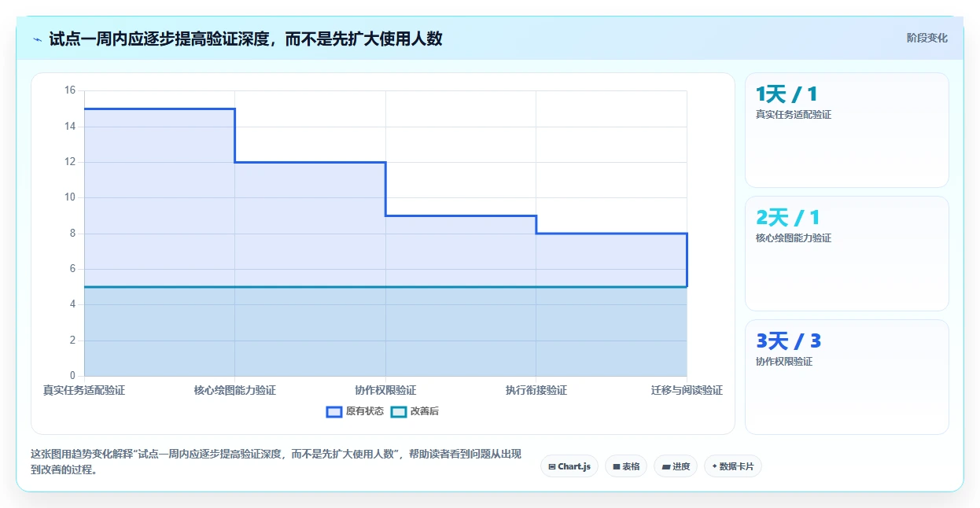980x508 pixels.
Task: Click 核心绘图能力验证 caption in second card
Action: (x=794, y=238)
